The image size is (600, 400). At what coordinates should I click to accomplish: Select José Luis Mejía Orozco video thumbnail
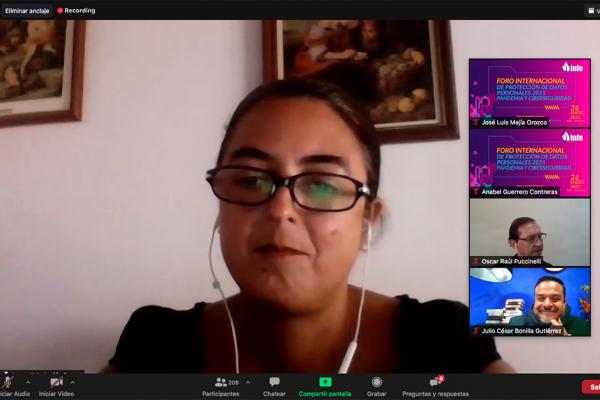click(x=530, y=93)
